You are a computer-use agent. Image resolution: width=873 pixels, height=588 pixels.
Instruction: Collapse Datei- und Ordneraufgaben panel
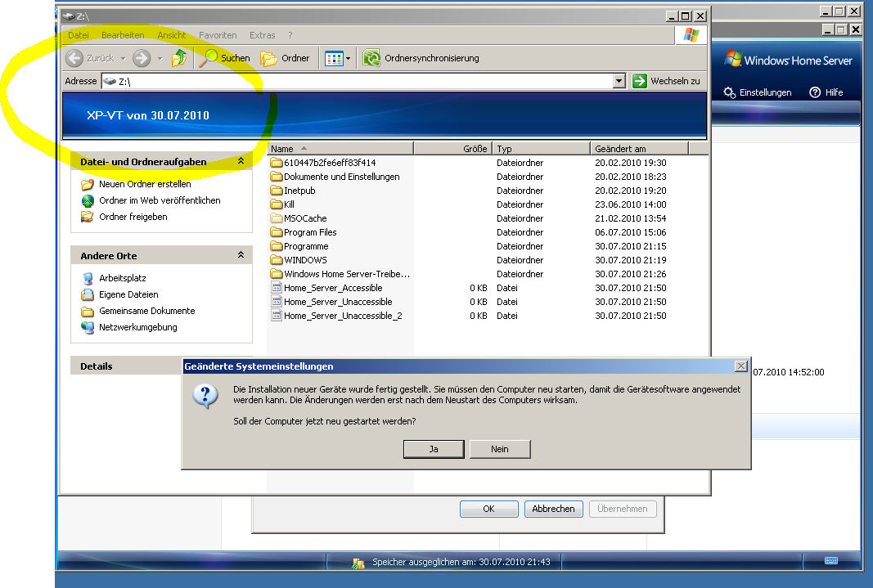point(241,161)
